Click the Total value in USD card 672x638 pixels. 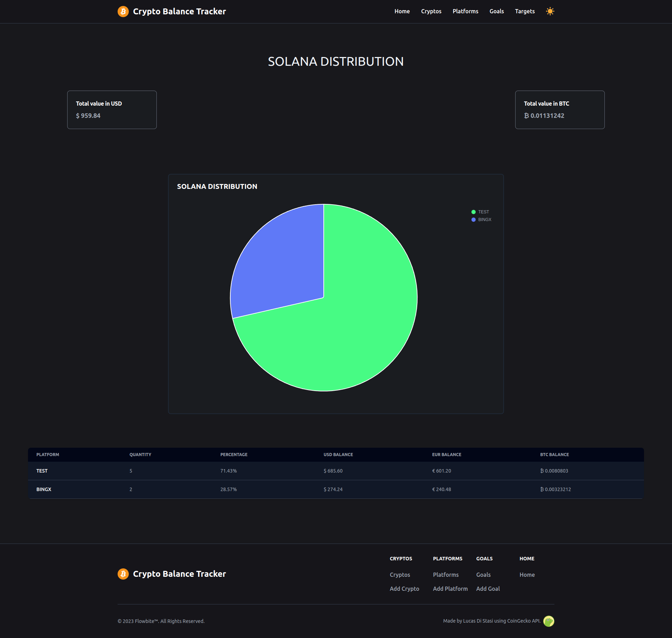click(112, 110)
